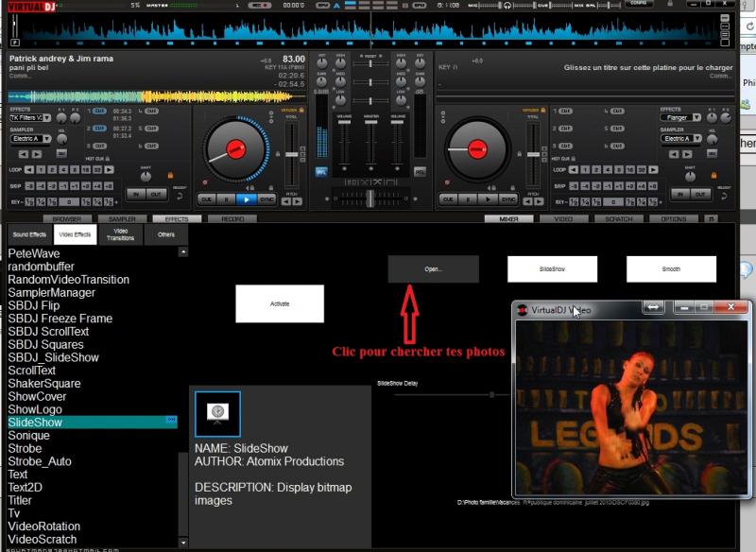The width and height of the screenshot is (756, 552).
Task: Nudge right deck pitch up arrow
Action: tap(539, 201)
